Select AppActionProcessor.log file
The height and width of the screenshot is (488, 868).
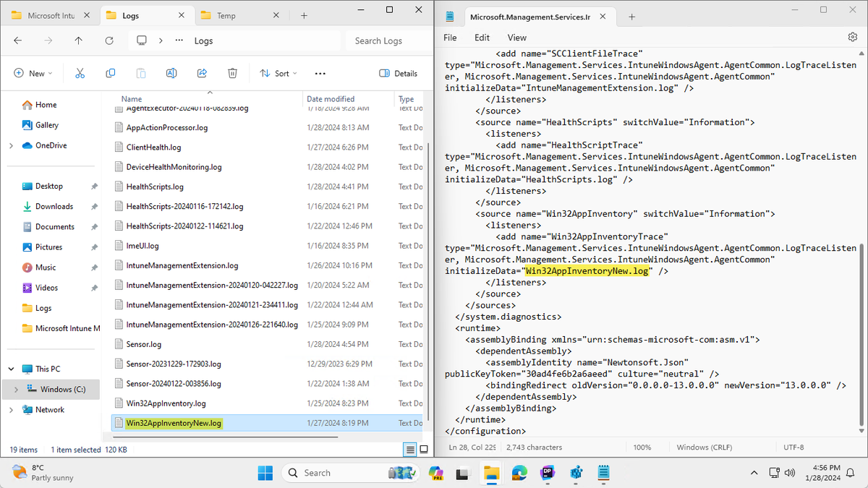167,127
